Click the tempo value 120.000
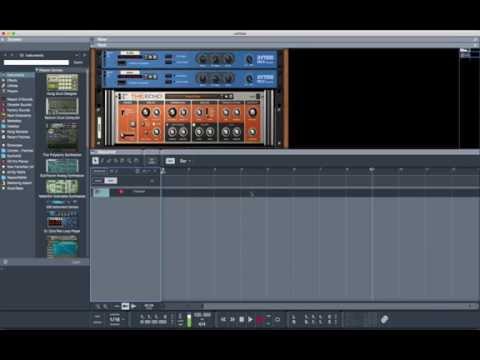Viewport: 480px width, 360px height. (202, 315)
